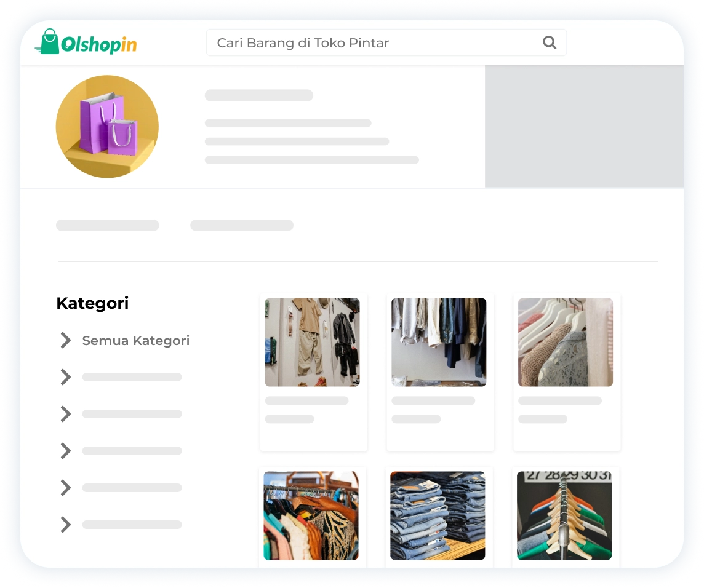Select the Semua Kategori link
The image size is (704, 588).
135,341
